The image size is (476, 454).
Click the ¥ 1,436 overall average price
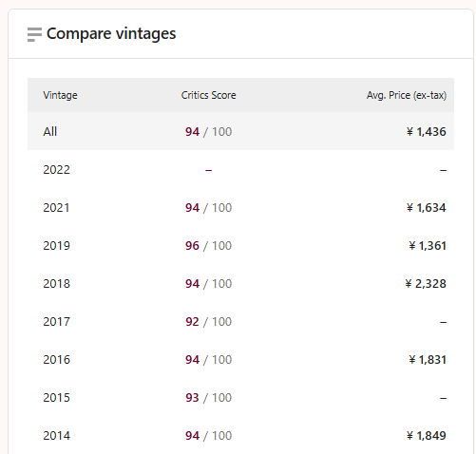coord(427,131)
